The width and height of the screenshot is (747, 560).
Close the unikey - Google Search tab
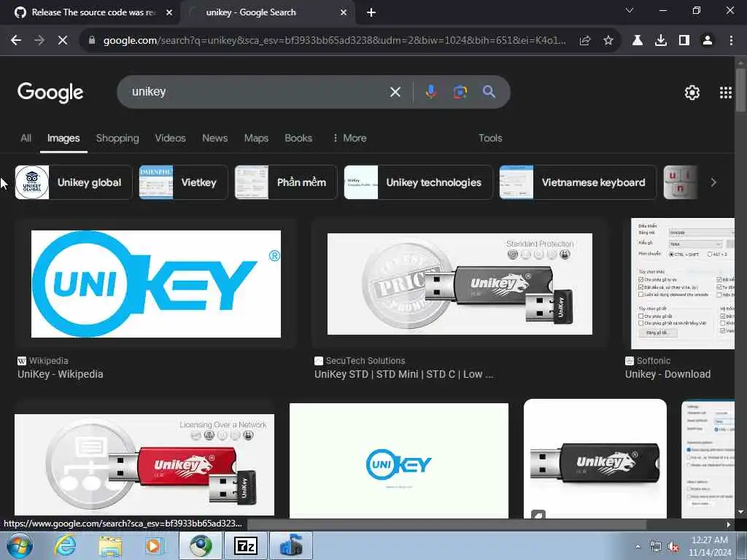click(x=344, y=12)
